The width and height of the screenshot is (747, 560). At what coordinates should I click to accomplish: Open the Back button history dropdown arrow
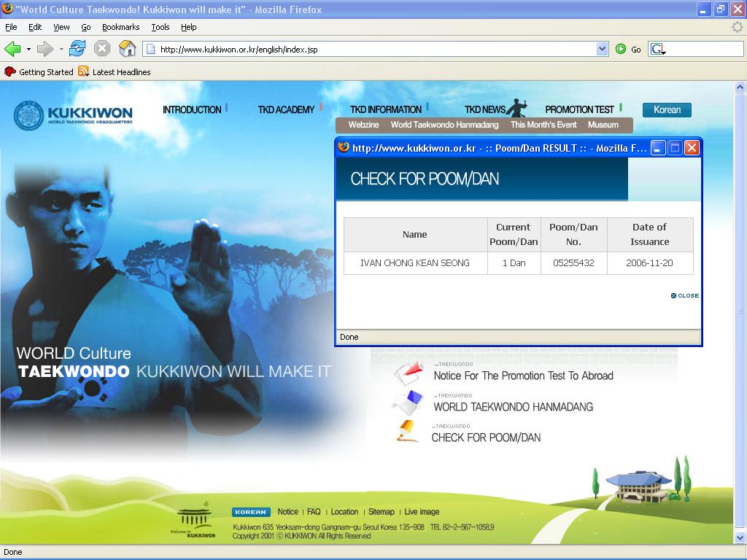tap(28, 49)
